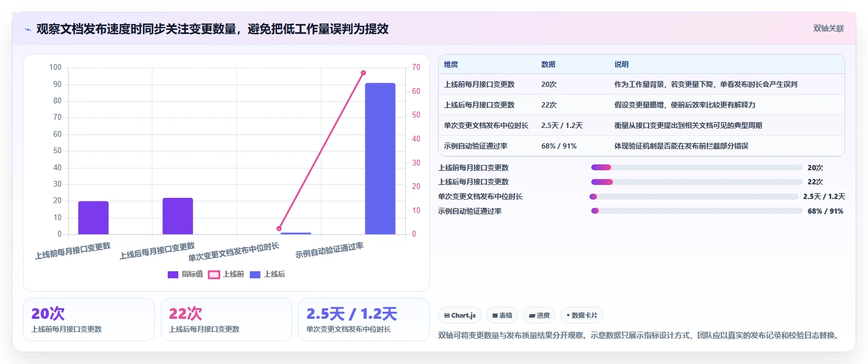
Task: Toggle the 上线前 legend item
Action: click(226, 274)
